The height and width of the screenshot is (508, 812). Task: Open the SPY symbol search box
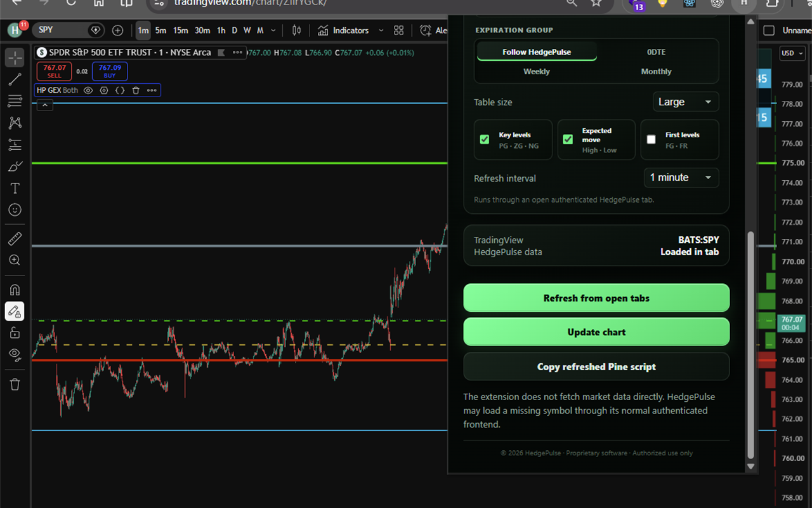(x=69, y=30)
